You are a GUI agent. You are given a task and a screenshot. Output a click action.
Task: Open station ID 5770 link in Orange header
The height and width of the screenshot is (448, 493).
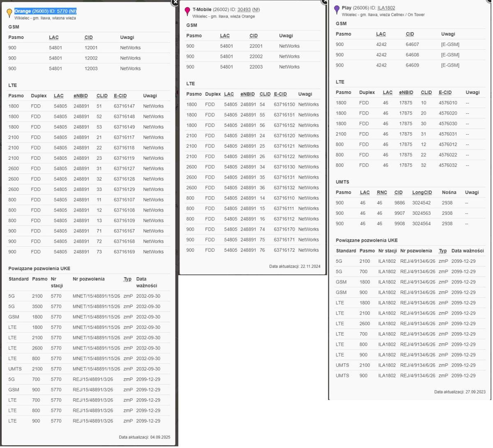pos(62,11)
